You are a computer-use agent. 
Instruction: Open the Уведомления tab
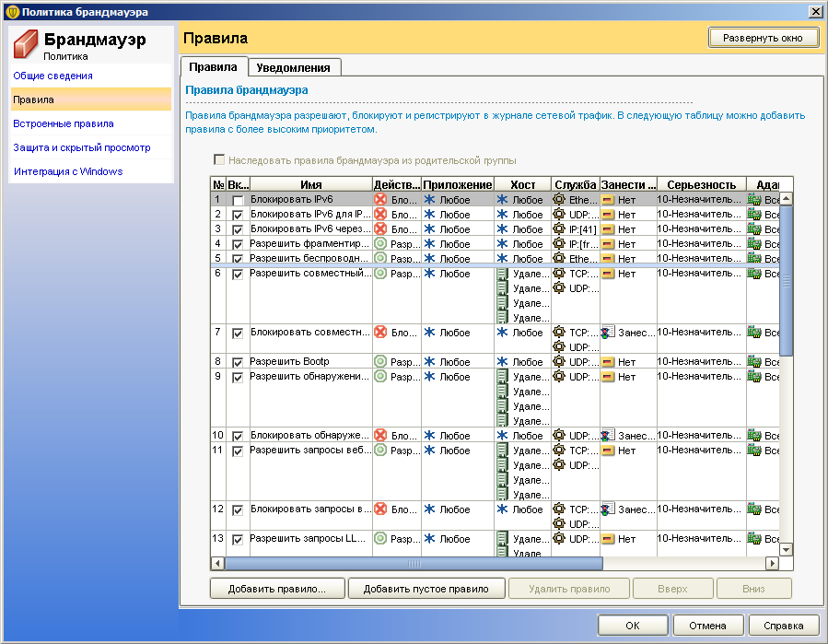(x=294, y=67)
